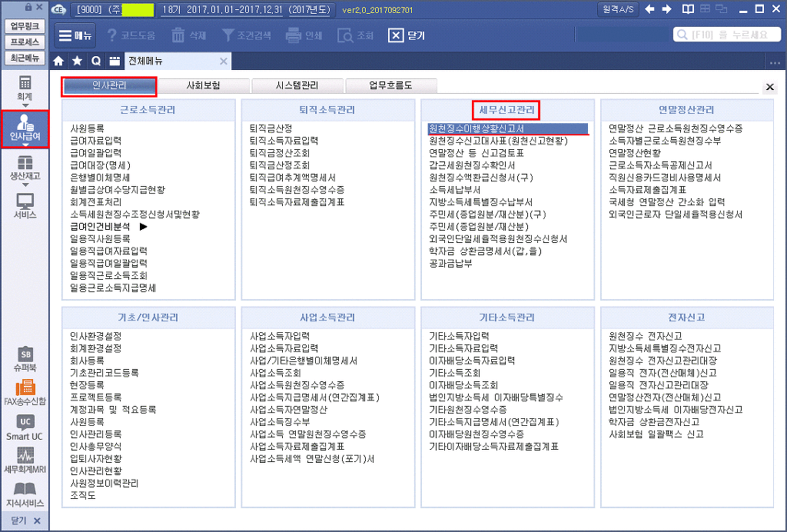
Task: Open the book manual icon in title bar
Action: pyautogui.click(x=688, y=9)
